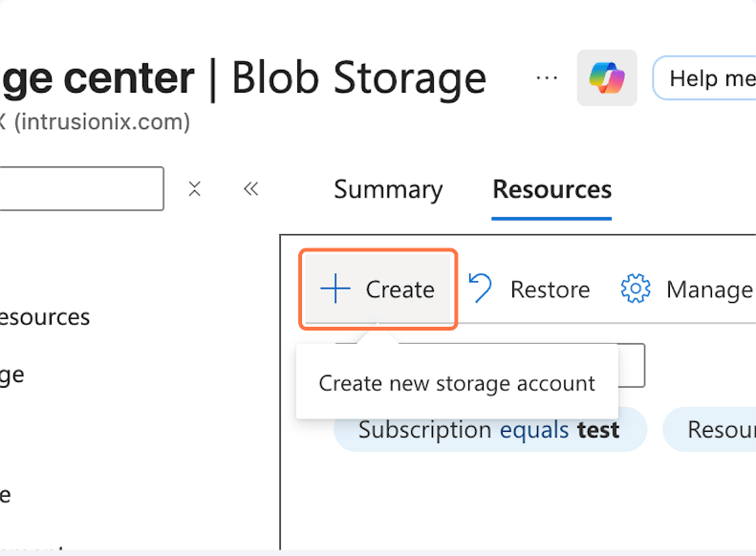756x556 pixels.
Task: Click the Help me button
Action: point(709,77)
